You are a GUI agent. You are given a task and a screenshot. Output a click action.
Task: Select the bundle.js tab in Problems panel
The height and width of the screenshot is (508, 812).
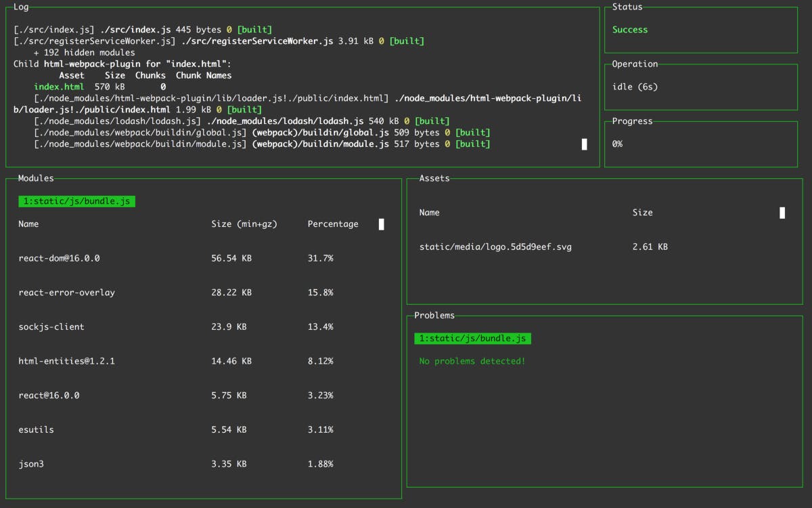(472, 338)
